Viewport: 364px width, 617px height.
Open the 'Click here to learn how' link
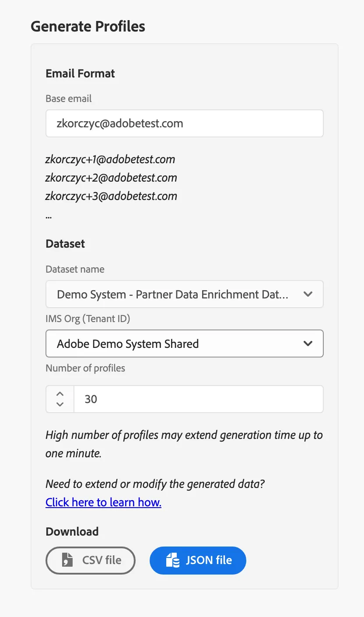104,502
